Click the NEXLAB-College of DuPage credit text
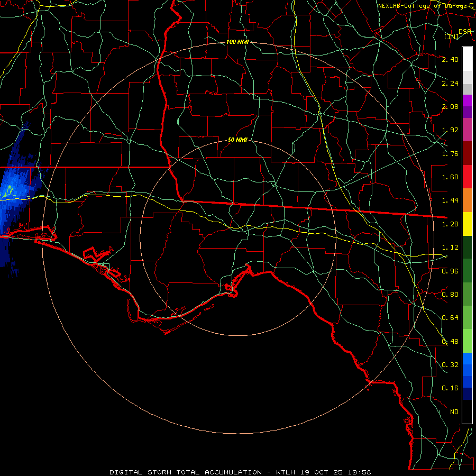 [x=426, y=6]
